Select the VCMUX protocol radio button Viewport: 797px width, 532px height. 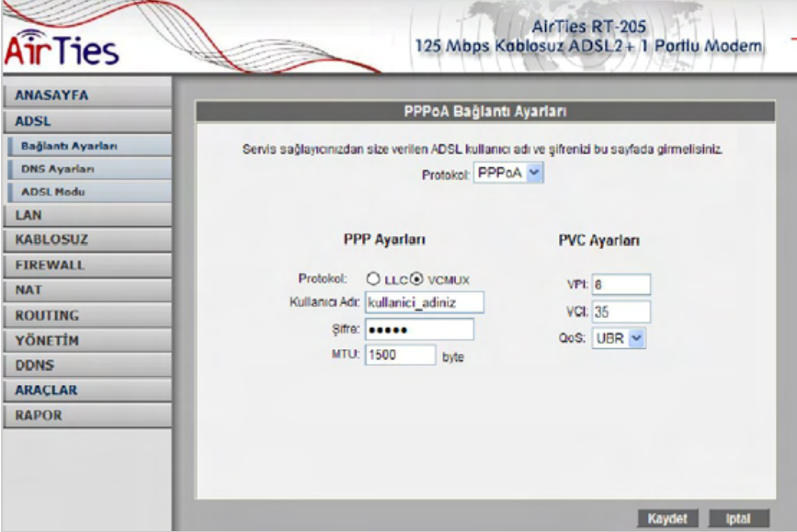coord(416,279)
